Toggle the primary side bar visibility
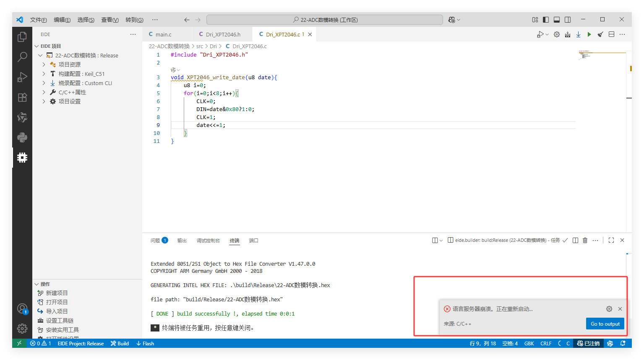644x360 pixels. (x=546, y=20)
